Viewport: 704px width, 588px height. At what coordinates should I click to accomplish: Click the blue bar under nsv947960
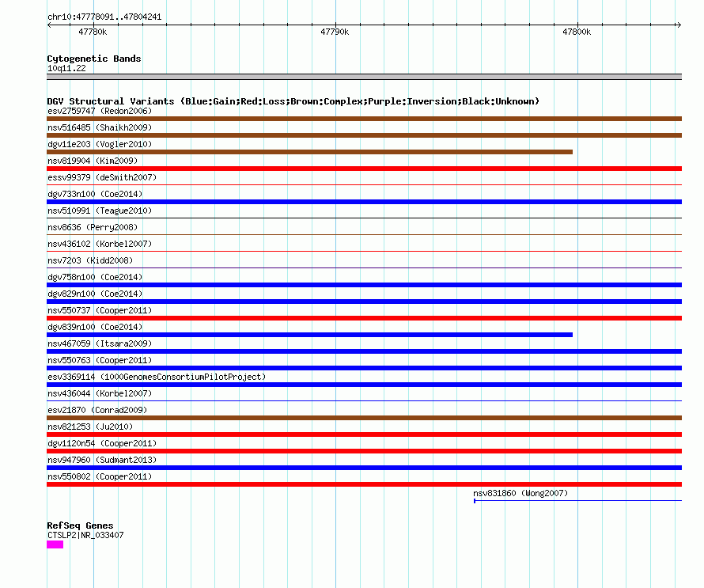[x=364, y=468]
